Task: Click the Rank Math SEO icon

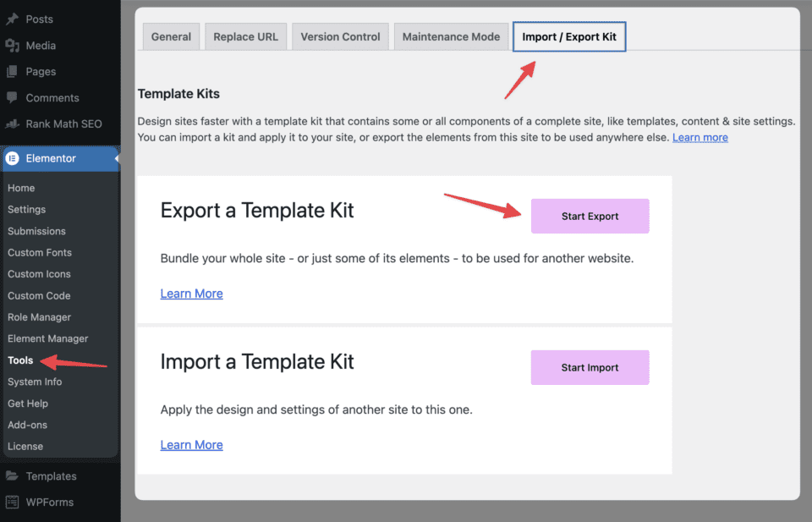Action: [12, 124]
